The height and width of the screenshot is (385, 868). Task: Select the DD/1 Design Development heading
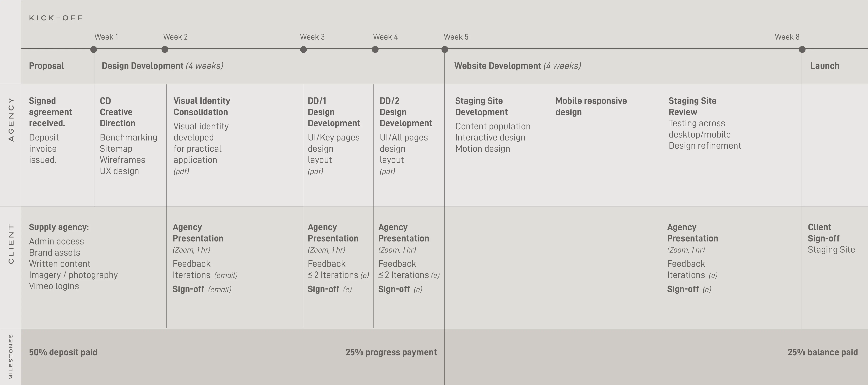pos(334,112)
